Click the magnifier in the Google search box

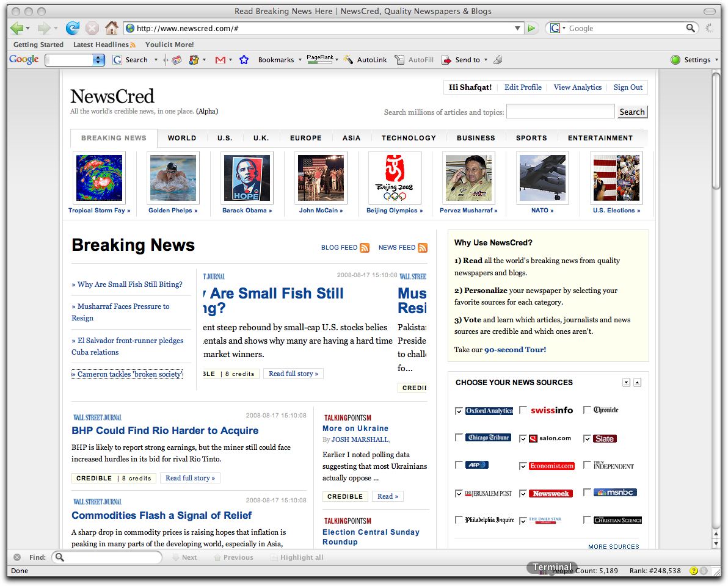[x=690, y=28]
